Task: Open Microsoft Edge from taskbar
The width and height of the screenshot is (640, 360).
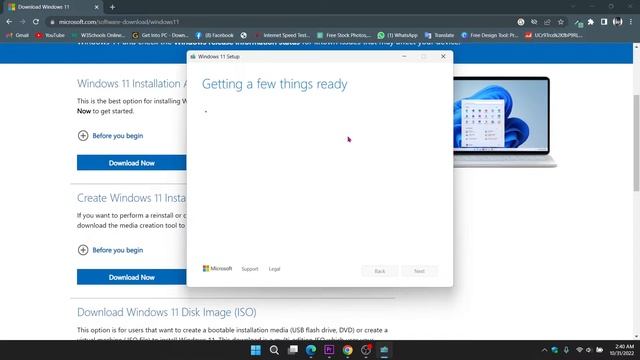Action: [311, 350]
